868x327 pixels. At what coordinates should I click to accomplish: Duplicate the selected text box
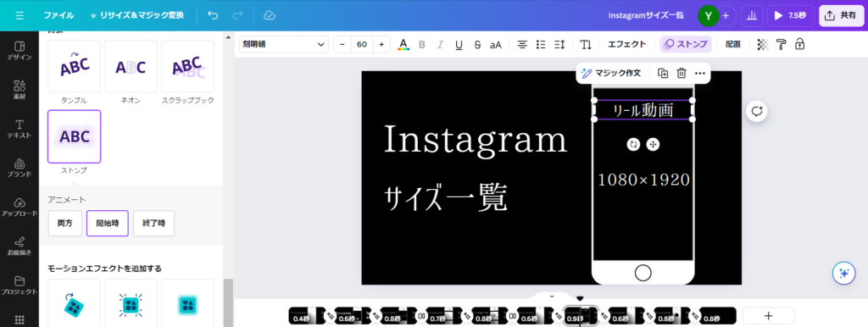click(x=663, y=73)
